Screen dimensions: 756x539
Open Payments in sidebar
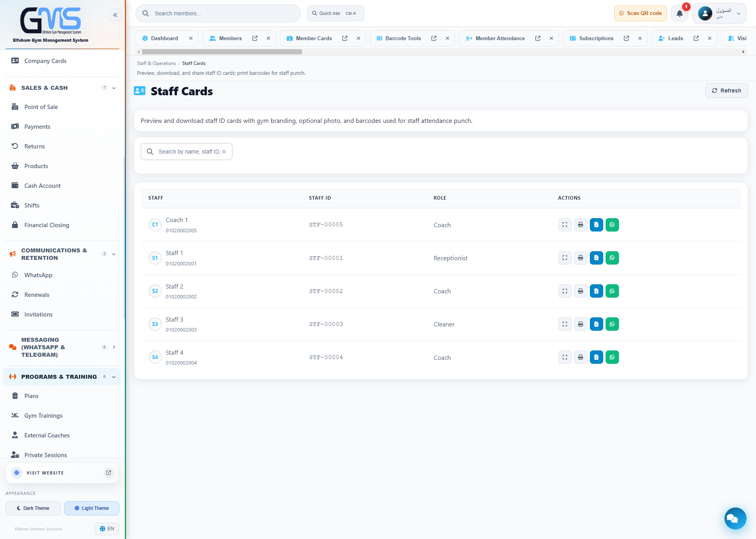pyautogui.click(x=37, y=127)
